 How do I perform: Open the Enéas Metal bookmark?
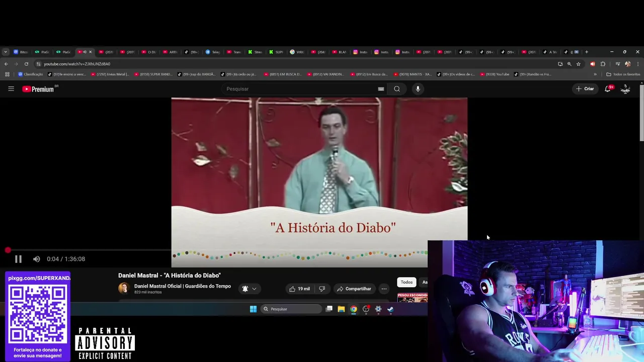click(x=110, y=74)
